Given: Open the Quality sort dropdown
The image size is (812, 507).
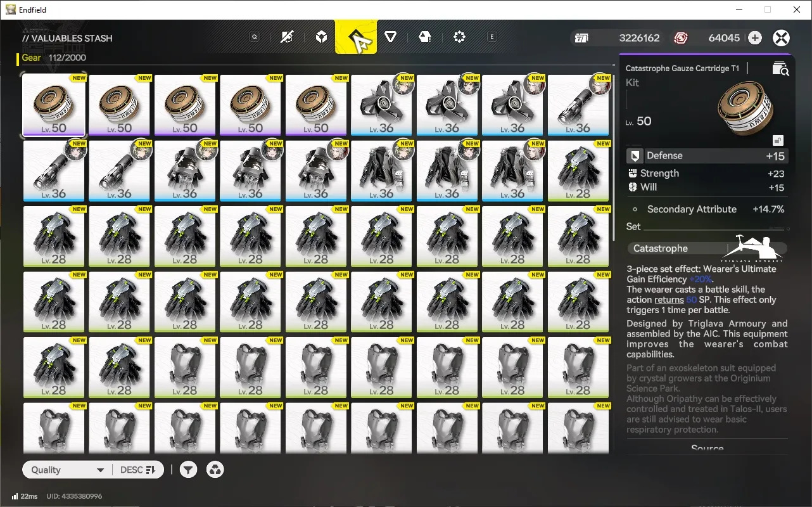Looking at the screenshot, I should [67, 470].
